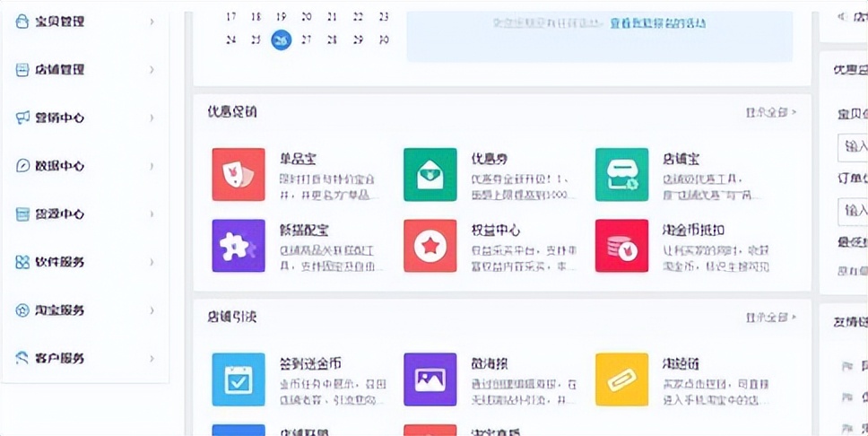Expand 数据中心 with its chevron arrow
This screenshot has height=436, width=868.
click(152, 166)
